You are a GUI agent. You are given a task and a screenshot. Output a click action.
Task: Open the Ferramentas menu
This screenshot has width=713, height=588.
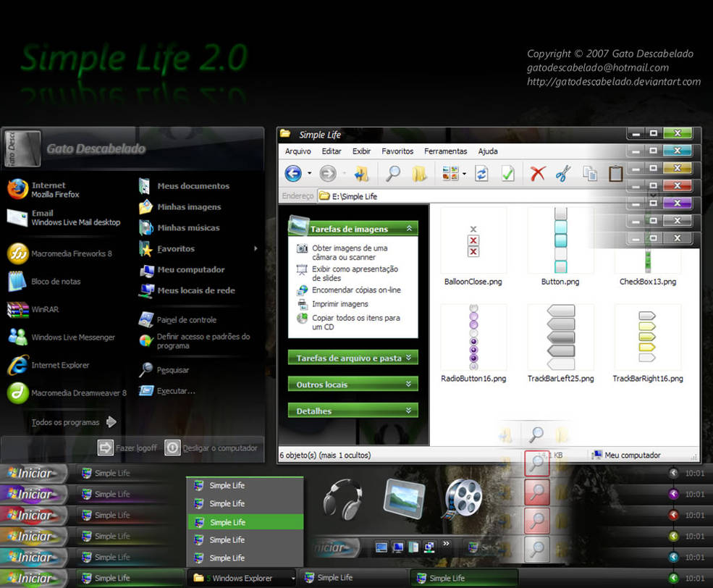(445, 151)
